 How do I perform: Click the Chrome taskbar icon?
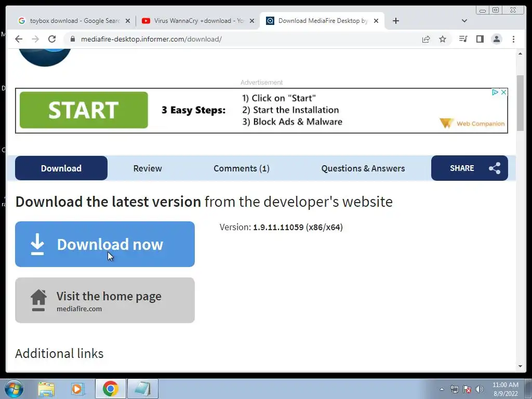tap(110, 389)
